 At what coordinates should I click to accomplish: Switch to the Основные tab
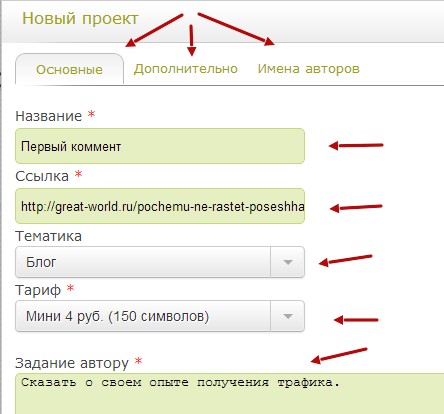click(x=69, y=69)
